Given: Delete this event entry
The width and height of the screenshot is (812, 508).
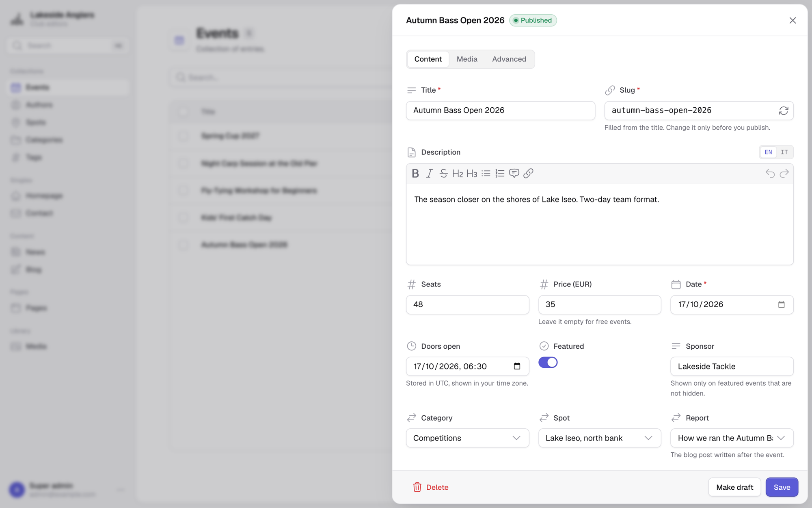Looking at the screenshot, I should coord(431,487).
